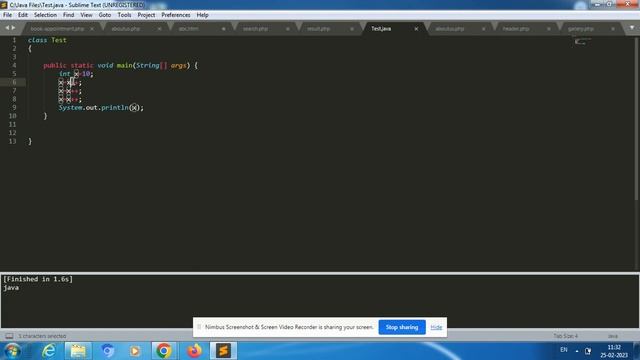
Task: Click the Stop sharing button
Action: [x=402, y=327]
